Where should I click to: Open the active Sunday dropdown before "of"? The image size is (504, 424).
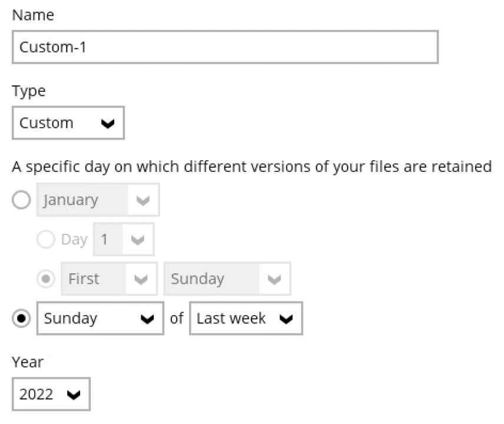pos(100,319)
